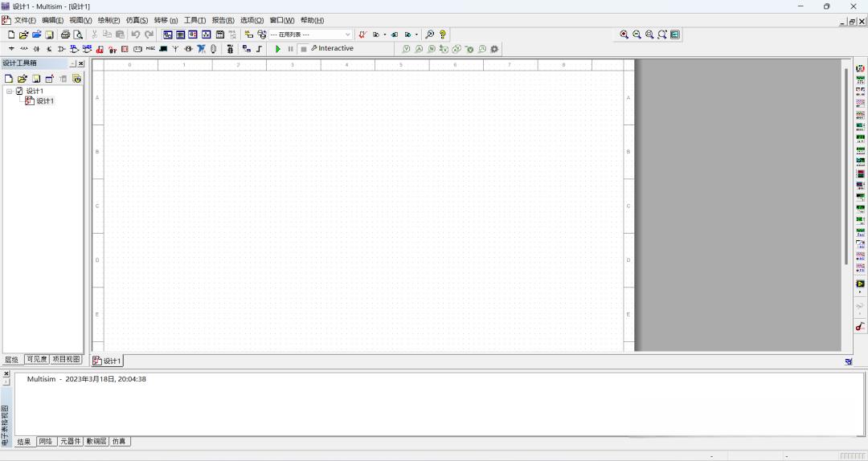Open the 文件(F) menu

25,20
